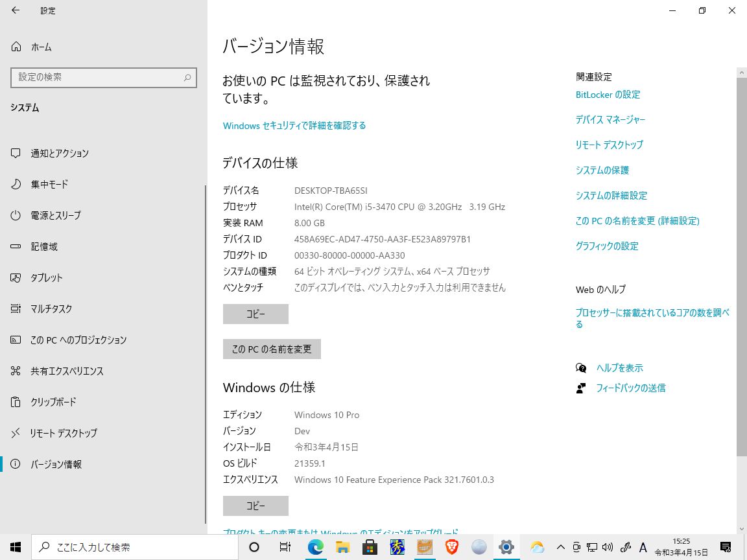Open the Action Center notification icon
Viewport: 747px width, 560px height.
coord(726,547)
